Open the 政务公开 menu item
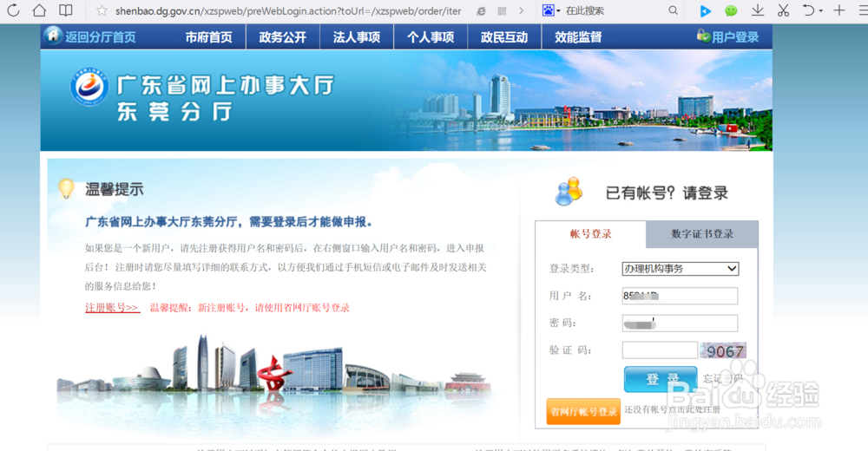This screenshot has height=451, width=868. coord(283,37)
